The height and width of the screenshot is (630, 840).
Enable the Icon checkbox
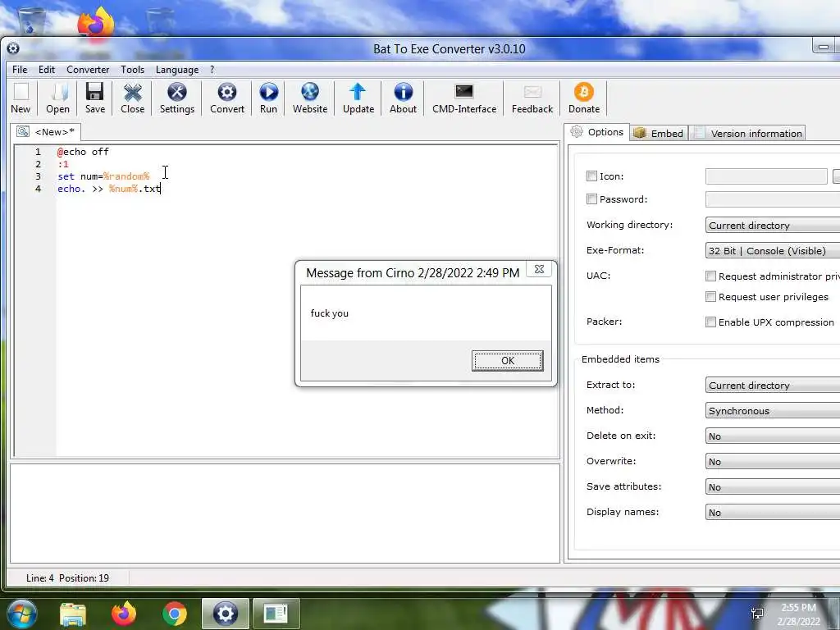click(x=591, y=176)
